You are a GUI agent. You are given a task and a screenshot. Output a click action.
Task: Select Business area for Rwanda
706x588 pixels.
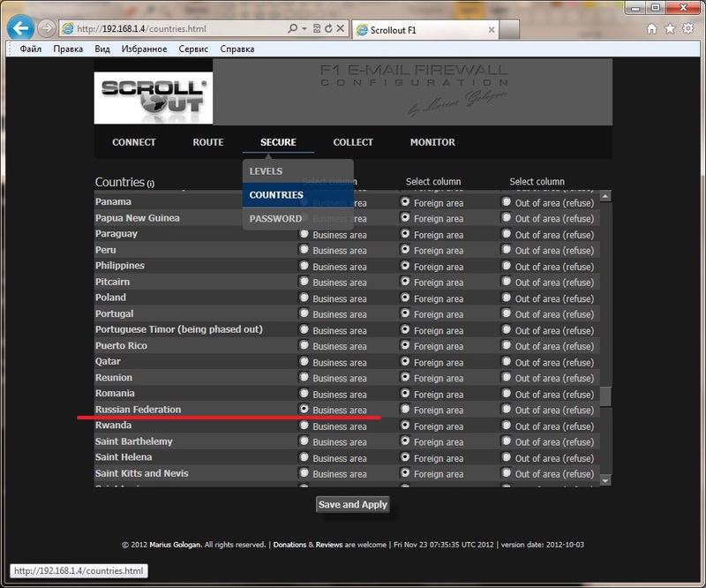304,426
